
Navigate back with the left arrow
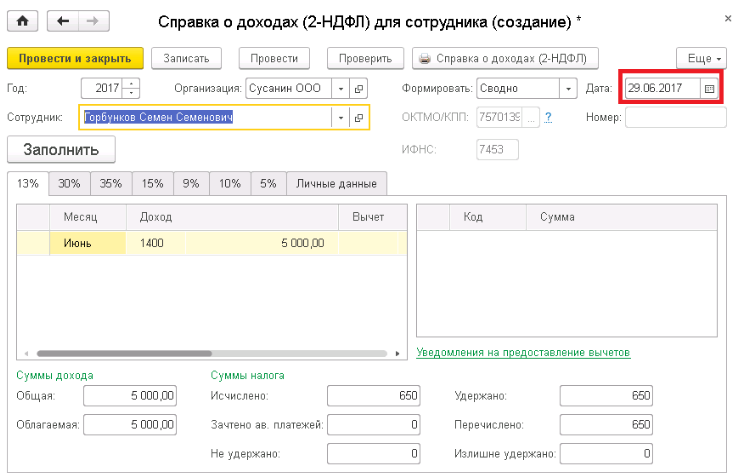point(63,21)
